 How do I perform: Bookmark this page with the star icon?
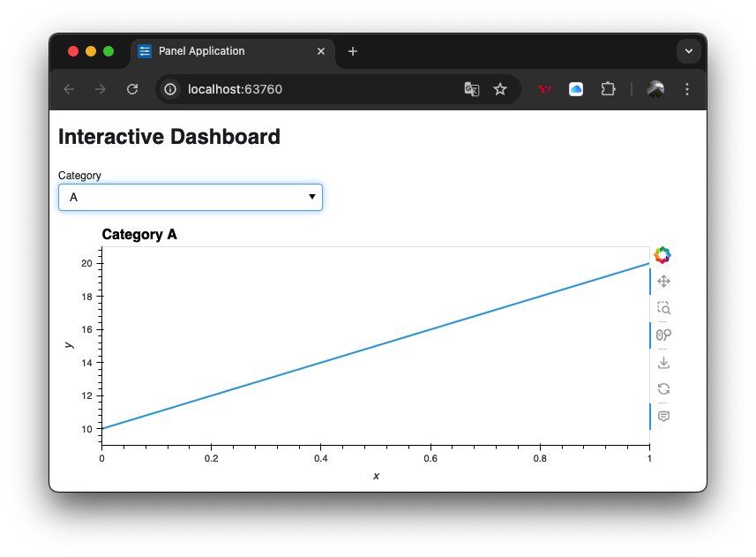click(x=500, y=89)
